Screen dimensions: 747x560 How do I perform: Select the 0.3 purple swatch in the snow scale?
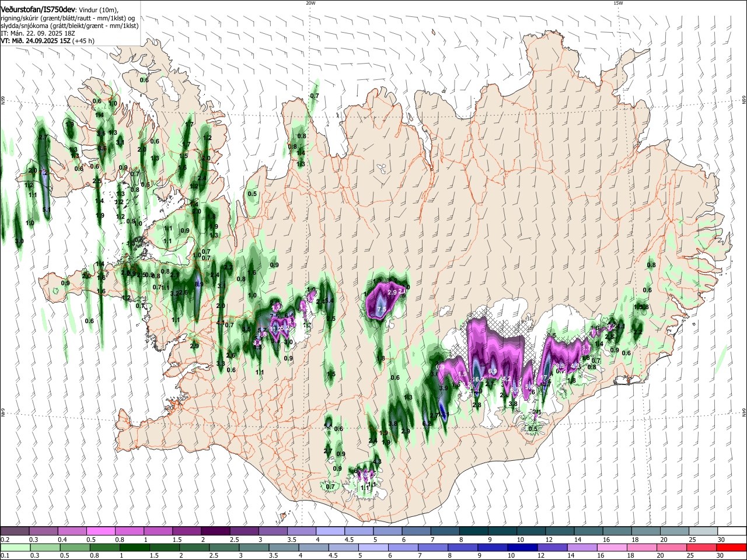[43, 531]
